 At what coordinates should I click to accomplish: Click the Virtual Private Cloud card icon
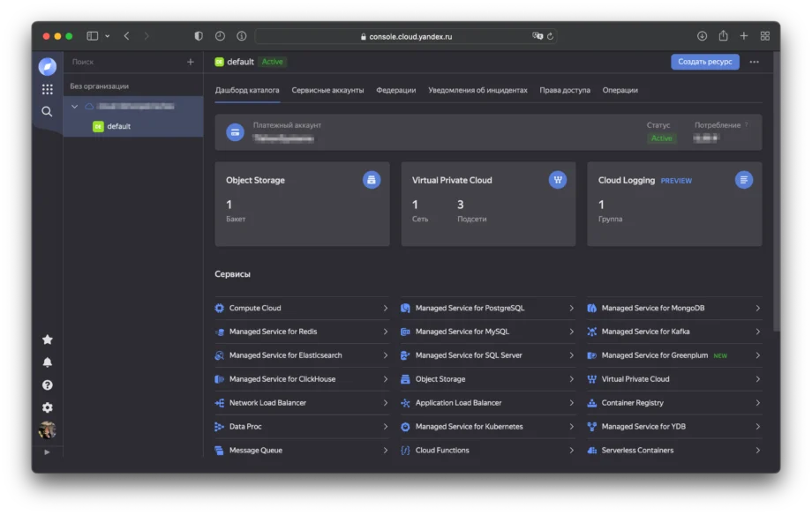click(x=558, y=180)
